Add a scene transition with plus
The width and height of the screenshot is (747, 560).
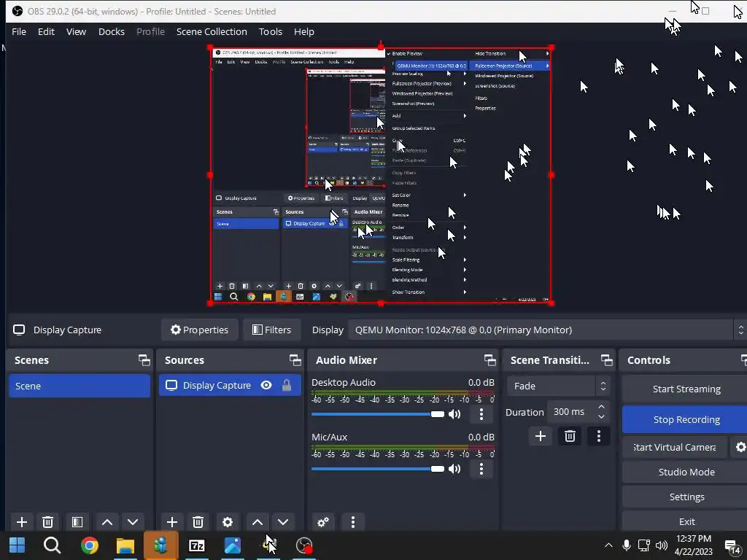click(541, 436)
